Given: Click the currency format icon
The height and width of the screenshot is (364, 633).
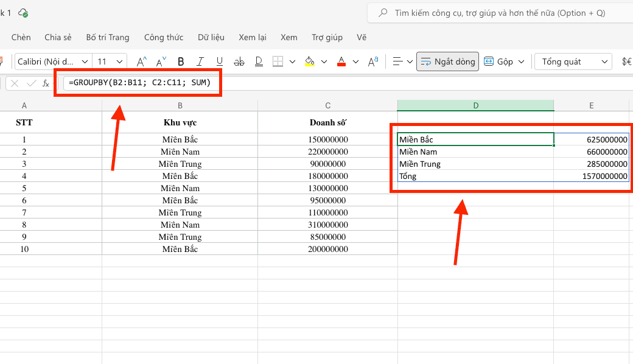Looking at the screenshot, I should click(626, 61).
